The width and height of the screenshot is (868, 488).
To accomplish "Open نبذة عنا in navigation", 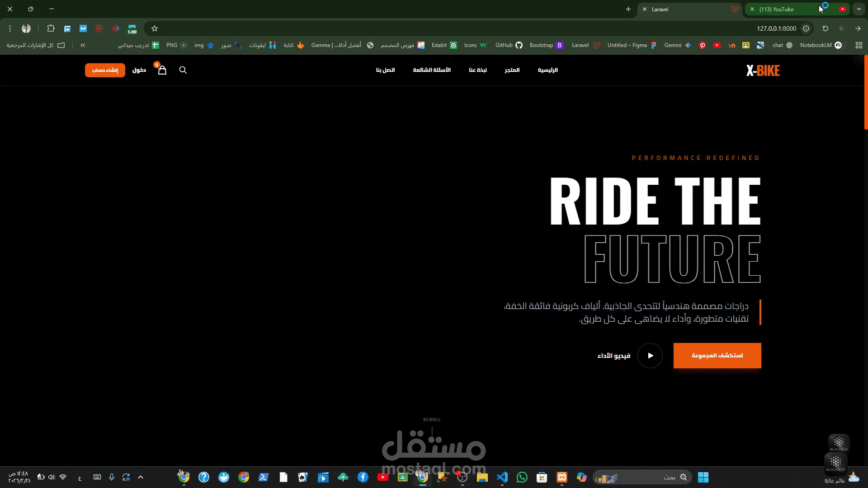I will click(478, 70).
